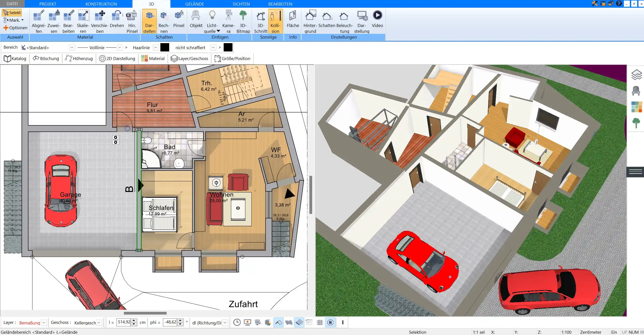Click the Böschung button
Screen dimensions: 644x335
[x=46, y=59]
